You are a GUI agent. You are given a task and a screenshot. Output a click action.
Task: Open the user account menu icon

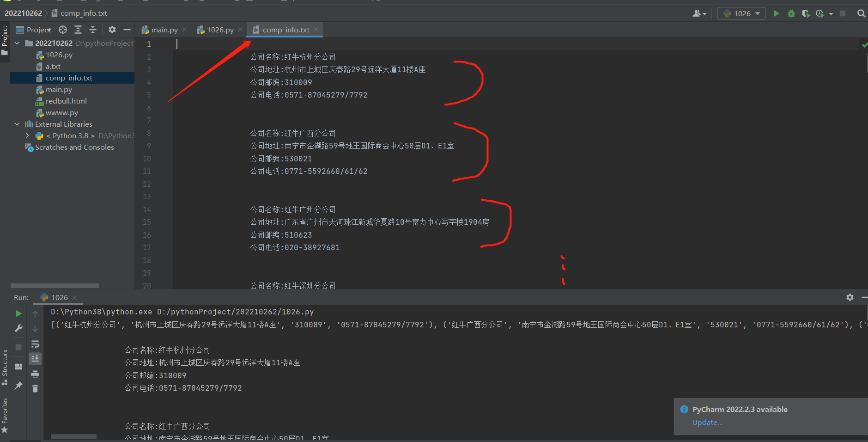coord(699,13)
